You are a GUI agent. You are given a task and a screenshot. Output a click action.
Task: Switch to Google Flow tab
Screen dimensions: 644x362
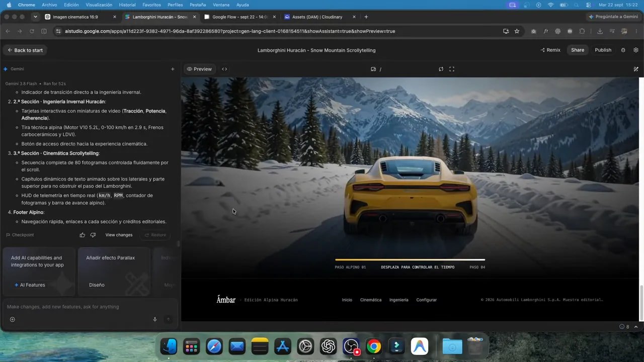pyautogui.click(x=240, y=17)
